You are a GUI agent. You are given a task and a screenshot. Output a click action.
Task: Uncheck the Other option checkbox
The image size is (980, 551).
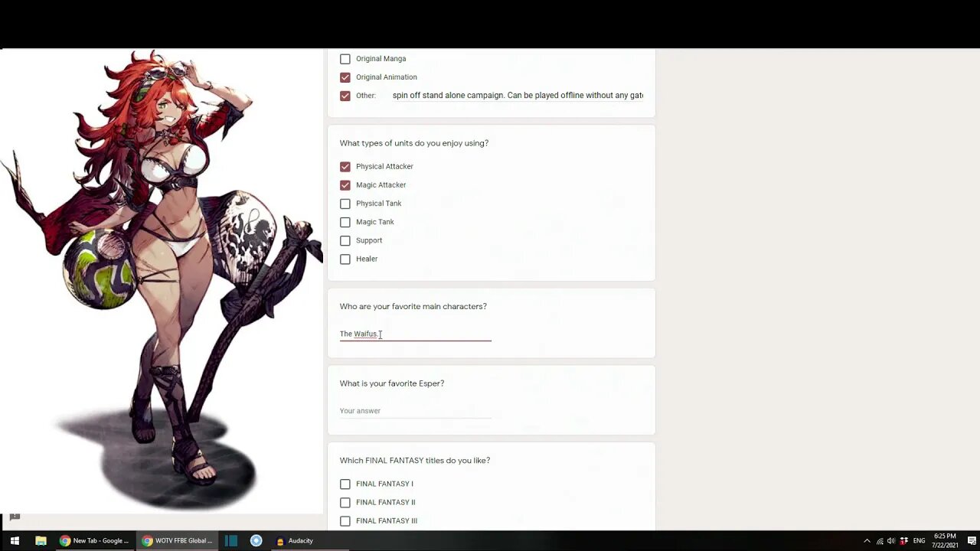pos(345,96)
